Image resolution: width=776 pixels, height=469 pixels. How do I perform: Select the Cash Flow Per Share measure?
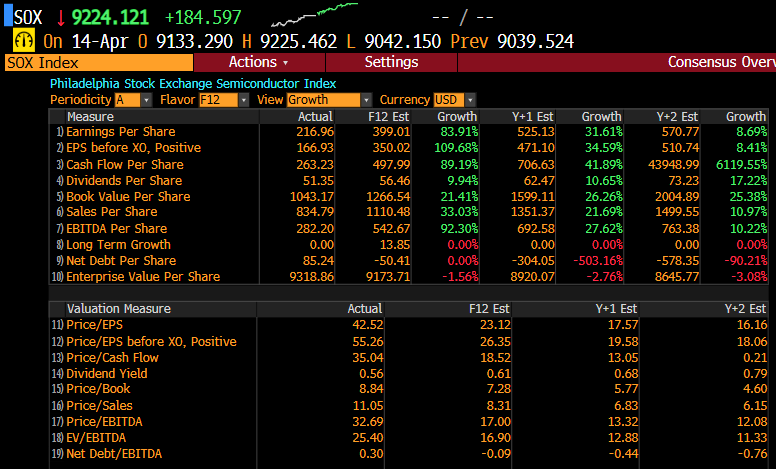coord(124,164)
